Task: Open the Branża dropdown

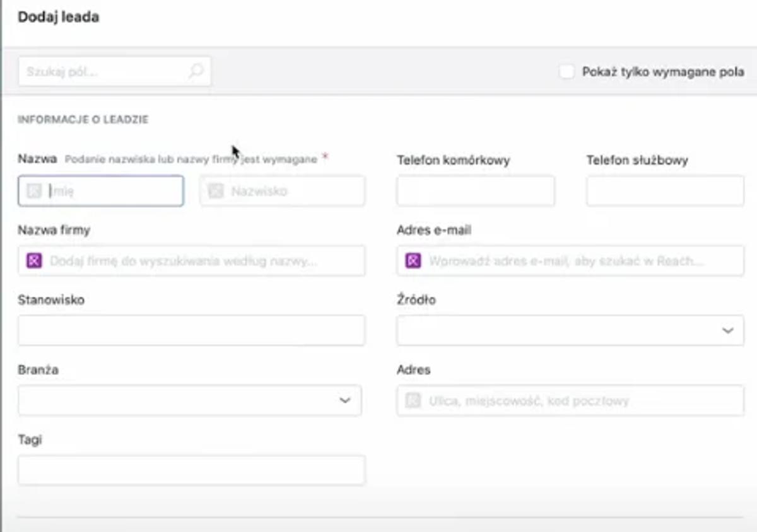Action: point(190,400)
